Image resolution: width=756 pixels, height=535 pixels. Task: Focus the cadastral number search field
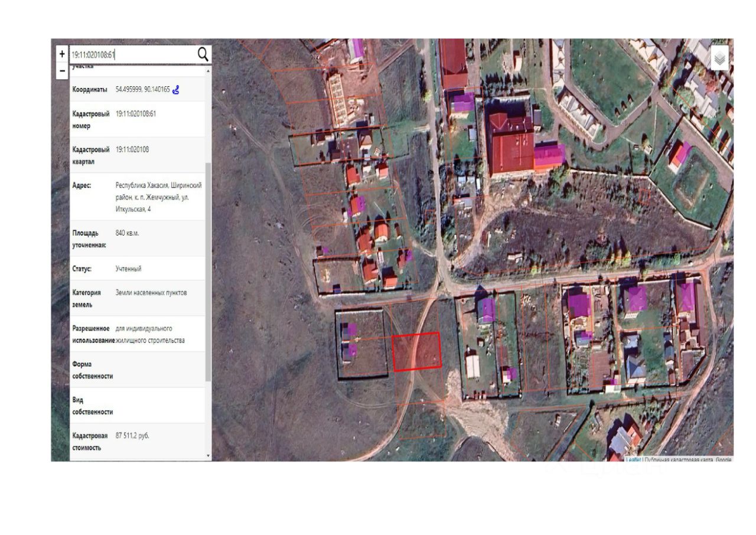(132, 54)
